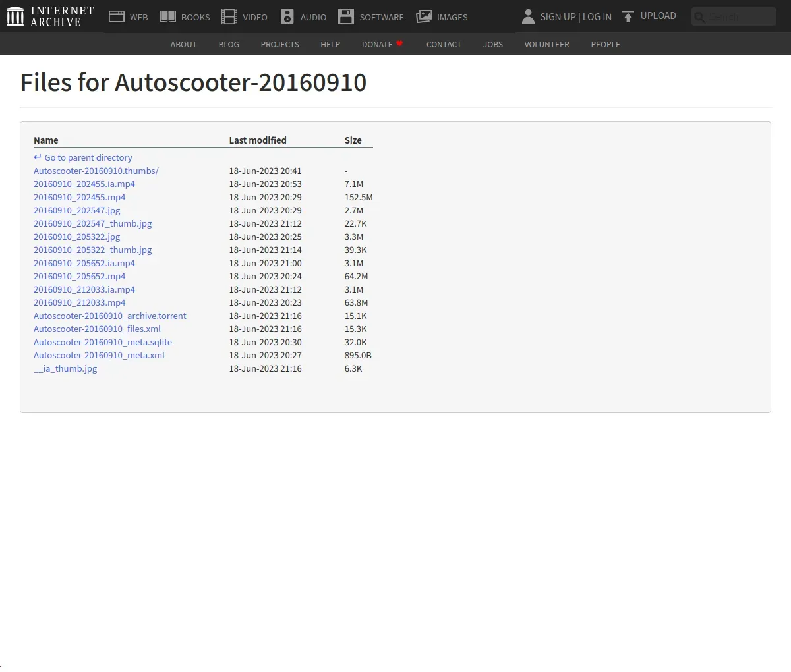Open the BLOG link
Viewport: 791px width, 672px height.
coord(229,44)
